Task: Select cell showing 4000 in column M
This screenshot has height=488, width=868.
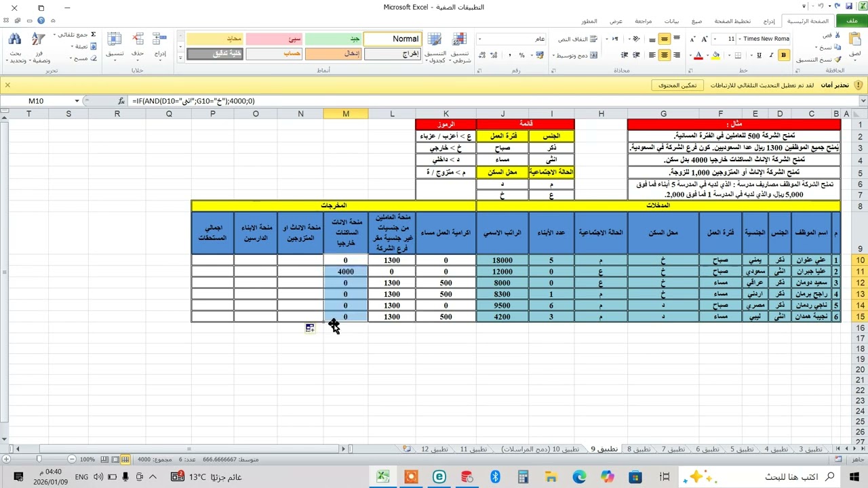Action: pos(346,271)
